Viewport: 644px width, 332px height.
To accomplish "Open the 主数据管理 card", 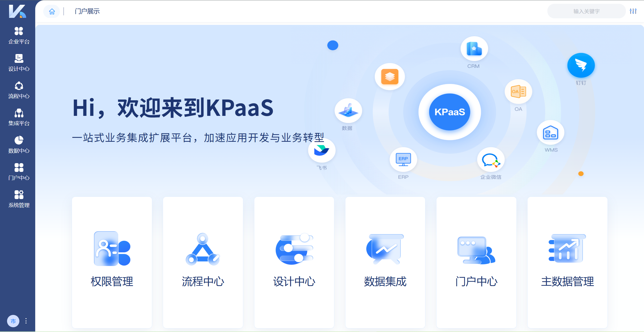I will [567, 262].
